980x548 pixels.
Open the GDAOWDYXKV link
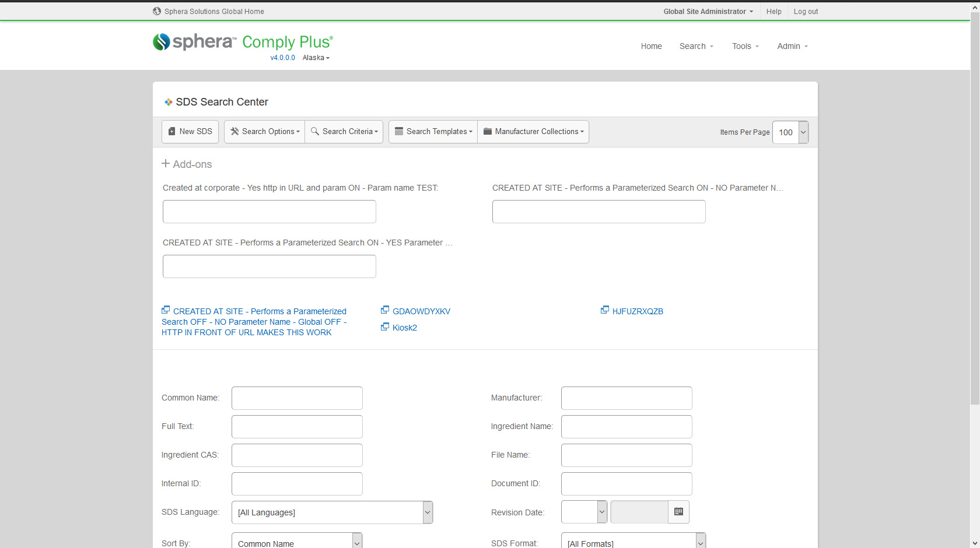[x=421, y=311]
